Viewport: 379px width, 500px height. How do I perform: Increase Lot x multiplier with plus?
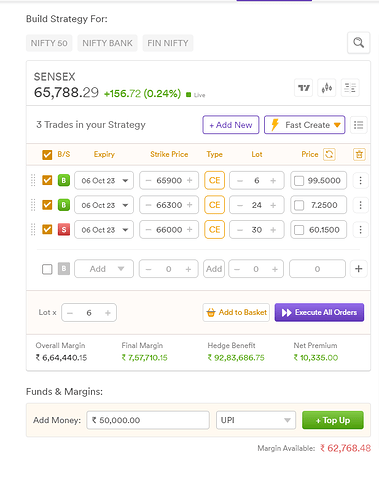click(x=108, y=313)
